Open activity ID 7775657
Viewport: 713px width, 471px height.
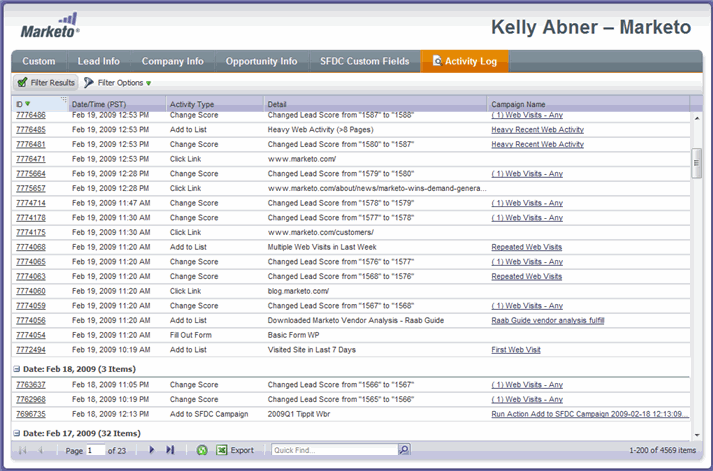[x=31, y=188]
